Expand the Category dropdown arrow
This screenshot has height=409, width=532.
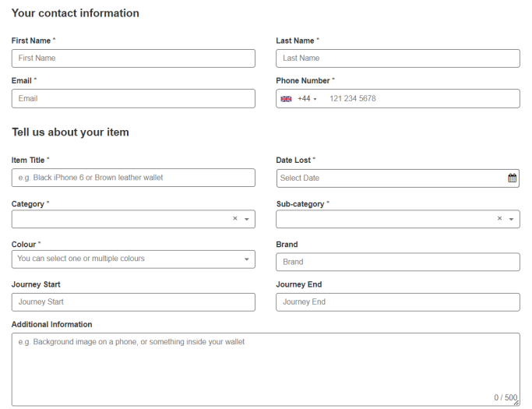coord(247,220)
